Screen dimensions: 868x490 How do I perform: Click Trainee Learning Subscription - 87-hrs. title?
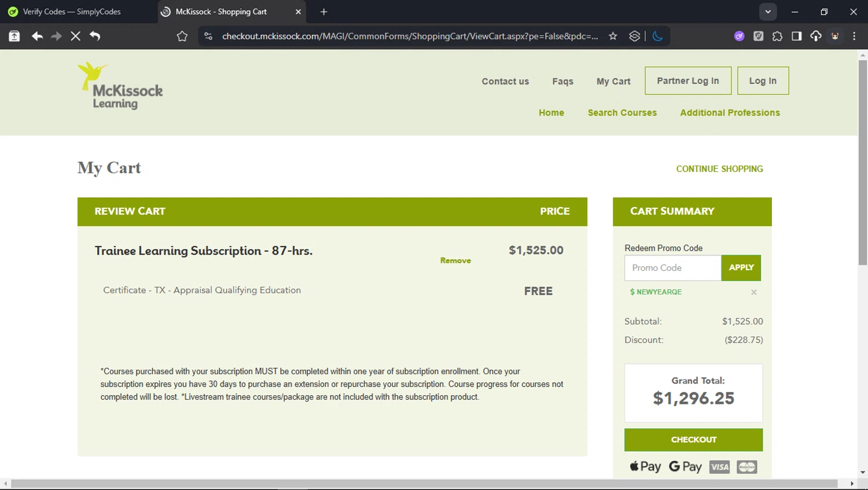click(204, 250)
